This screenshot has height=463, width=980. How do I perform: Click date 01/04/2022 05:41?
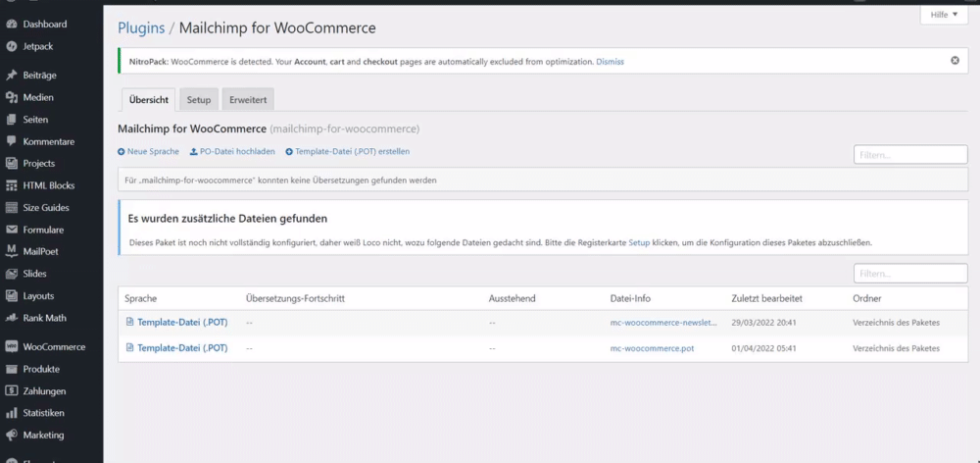pos(763,348)
